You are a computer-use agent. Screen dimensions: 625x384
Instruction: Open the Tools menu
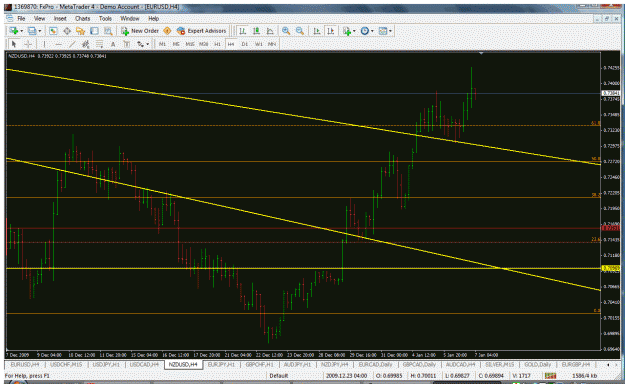tap(105, 18)
